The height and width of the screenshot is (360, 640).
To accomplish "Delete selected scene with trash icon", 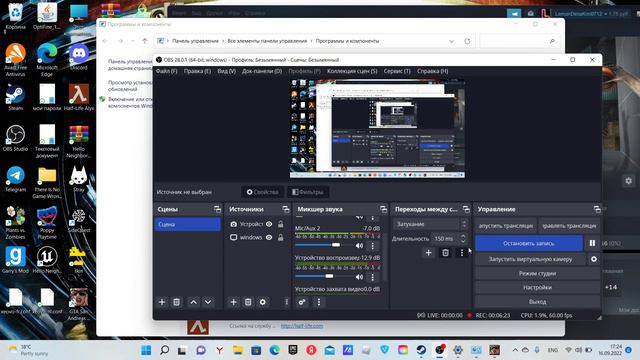I will [x=176, y=302].
